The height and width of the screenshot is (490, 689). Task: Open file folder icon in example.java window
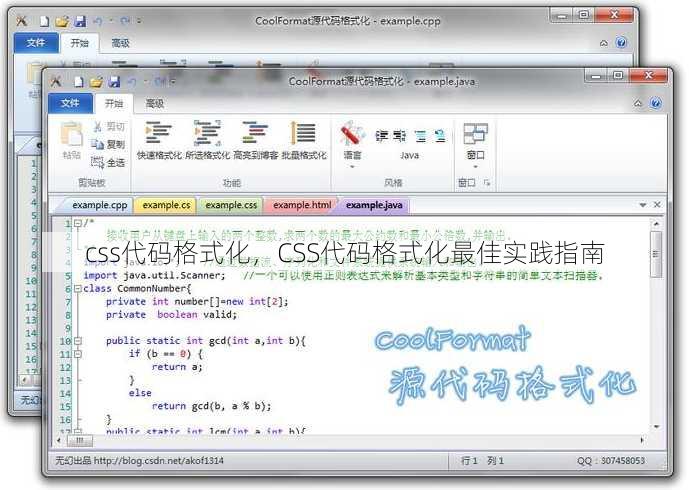(x=96, y=82)
